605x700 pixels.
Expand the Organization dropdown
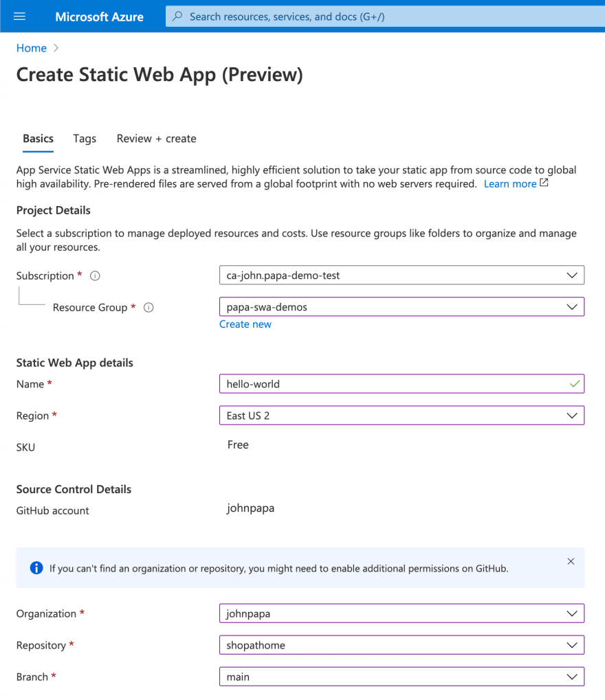pyautogui.click(x=401, y=613)
